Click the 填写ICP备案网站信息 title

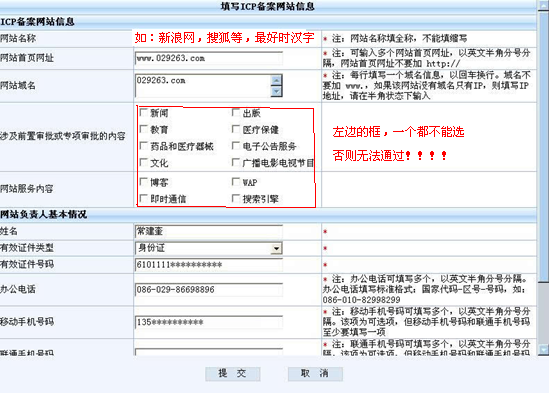tap(267, 6)
